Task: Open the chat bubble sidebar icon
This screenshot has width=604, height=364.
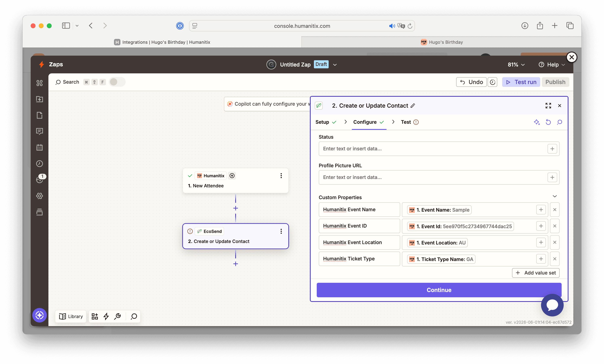Action: coord(40,132)
